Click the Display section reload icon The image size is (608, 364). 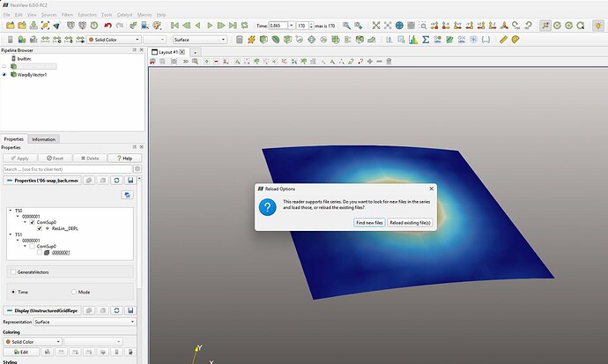(x=116, y=310)
